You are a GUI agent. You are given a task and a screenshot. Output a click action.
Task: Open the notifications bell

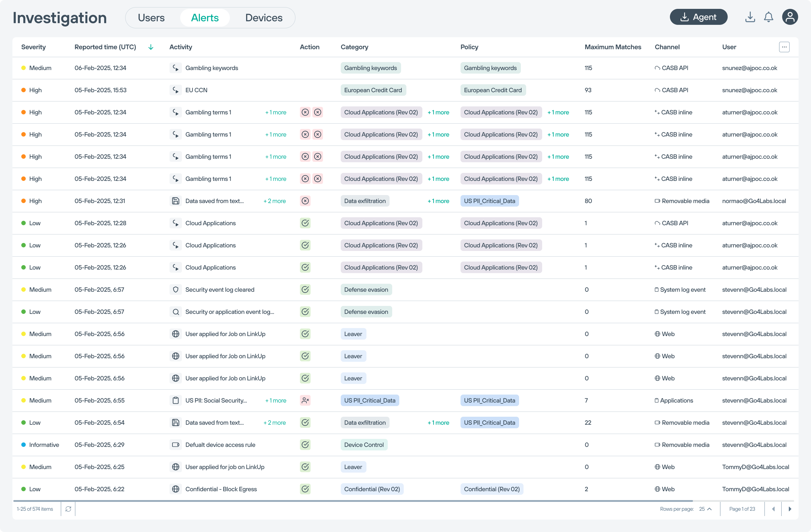[x=768, y=17]
